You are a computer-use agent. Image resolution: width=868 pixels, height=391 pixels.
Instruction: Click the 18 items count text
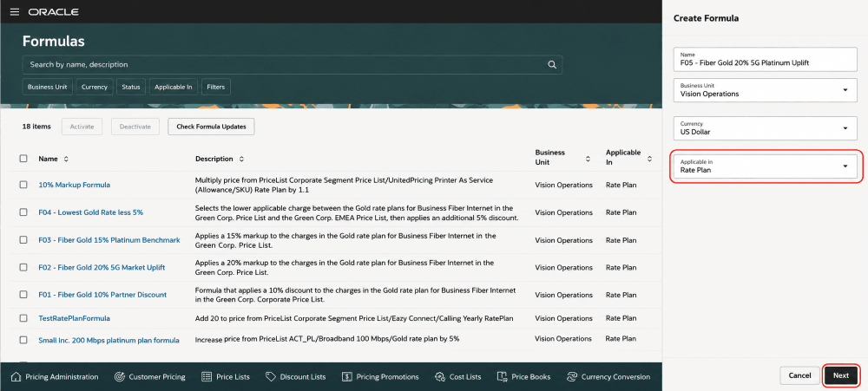36,127
